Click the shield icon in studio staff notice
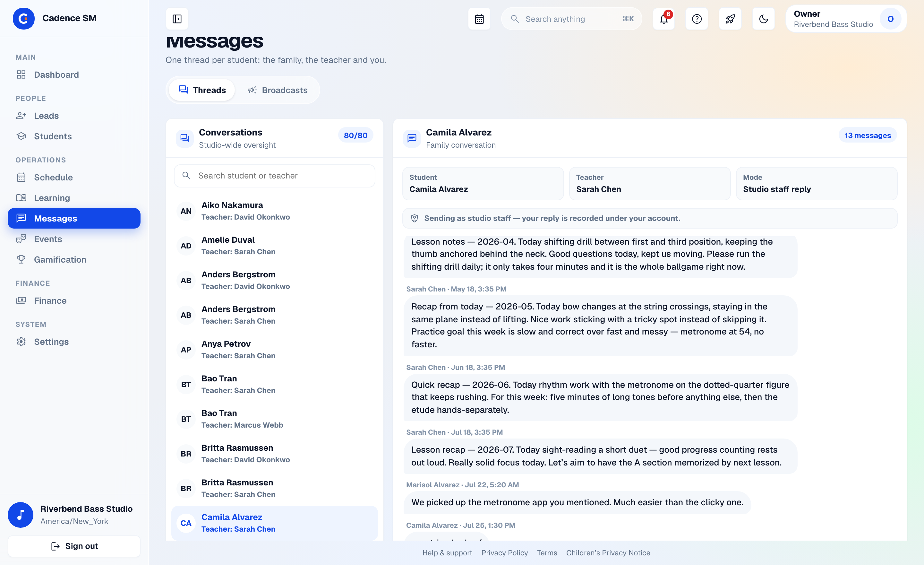924x565 pixels. pos(415,218)
